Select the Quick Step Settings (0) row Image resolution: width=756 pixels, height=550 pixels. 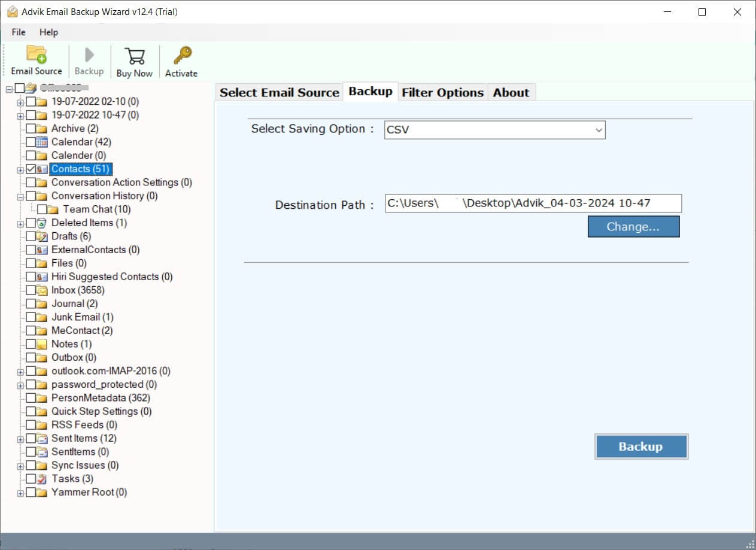102,411
